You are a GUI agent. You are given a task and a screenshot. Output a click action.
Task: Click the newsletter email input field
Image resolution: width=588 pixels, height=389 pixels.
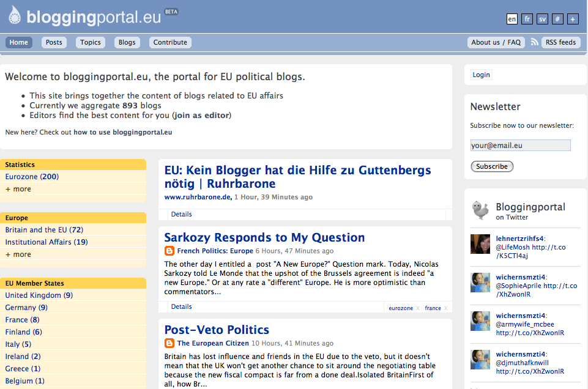coord(520,146)
